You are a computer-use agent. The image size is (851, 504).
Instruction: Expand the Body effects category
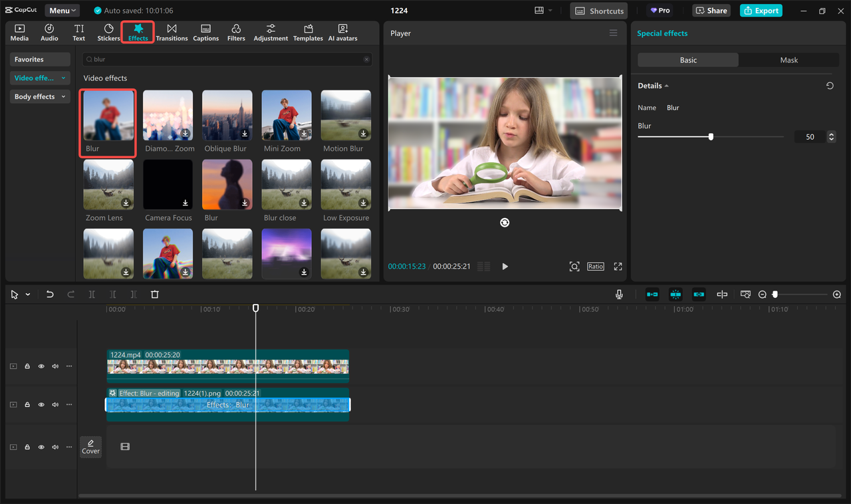(x=62, y=96)
